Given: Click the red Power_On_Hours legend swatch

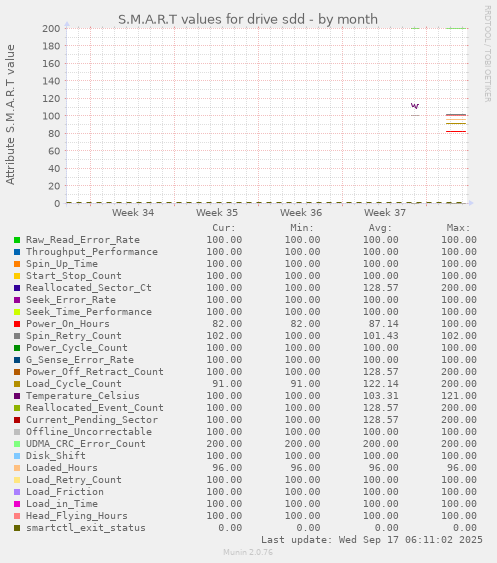Looking at the screenshot, I should (17, 324).
